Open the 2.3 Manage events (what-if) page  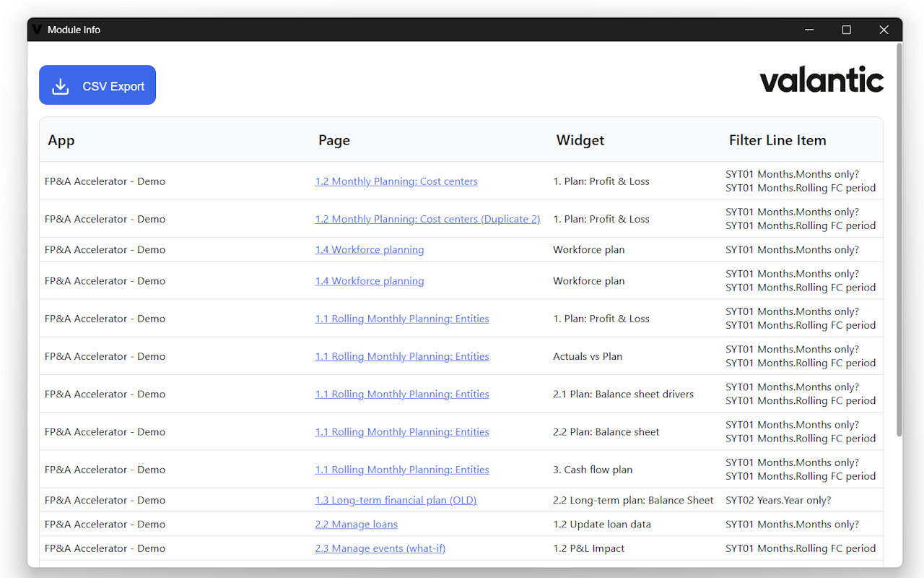pyautogui.click(x=380, y=548)
